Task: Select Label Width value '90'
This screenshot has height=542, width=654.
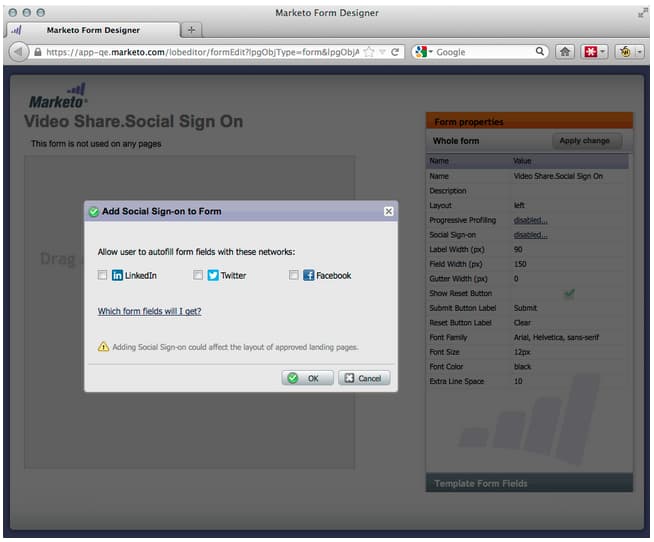Action: click(518, 250)
